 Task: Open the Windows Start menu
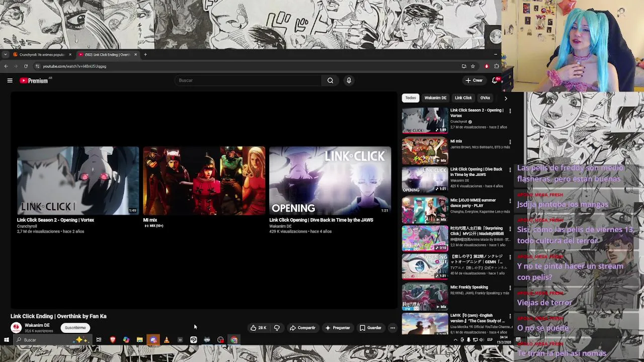(6, 340)
